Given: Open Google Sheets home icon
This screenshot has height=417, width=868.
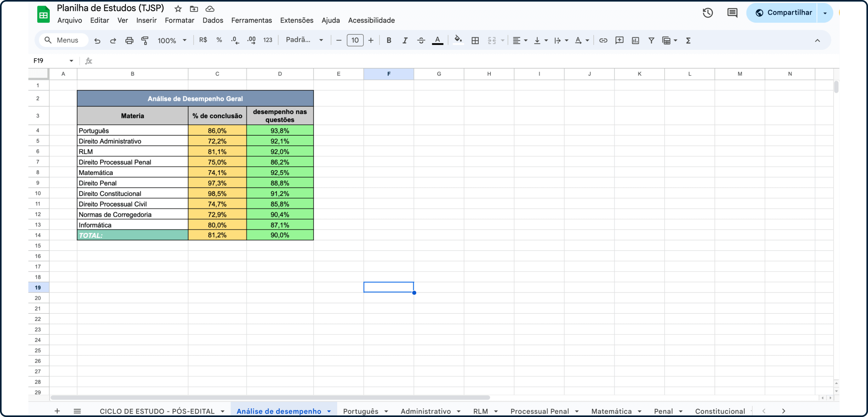Looking at the screenshot, I should click(43, 14).
